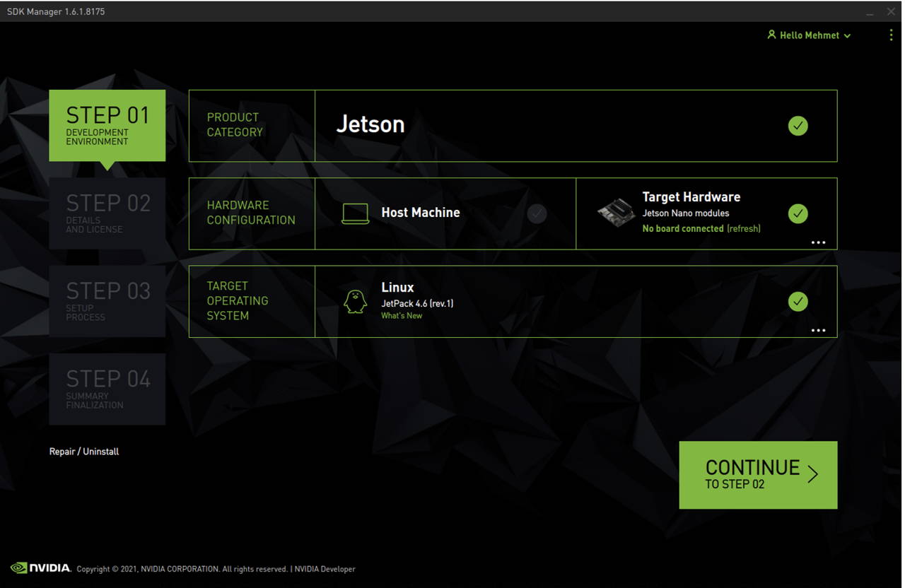Click the arrow on the Continue button

coord(812,474)
